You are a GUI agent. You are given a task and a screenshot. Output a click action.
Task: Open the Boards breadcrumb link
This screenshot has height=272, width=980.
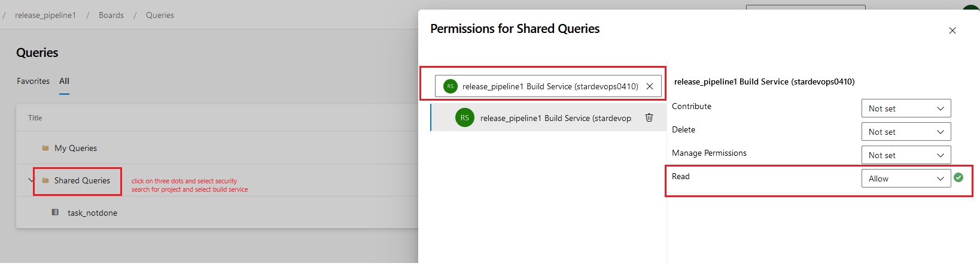pyautogui.click(x=111, y=15)
